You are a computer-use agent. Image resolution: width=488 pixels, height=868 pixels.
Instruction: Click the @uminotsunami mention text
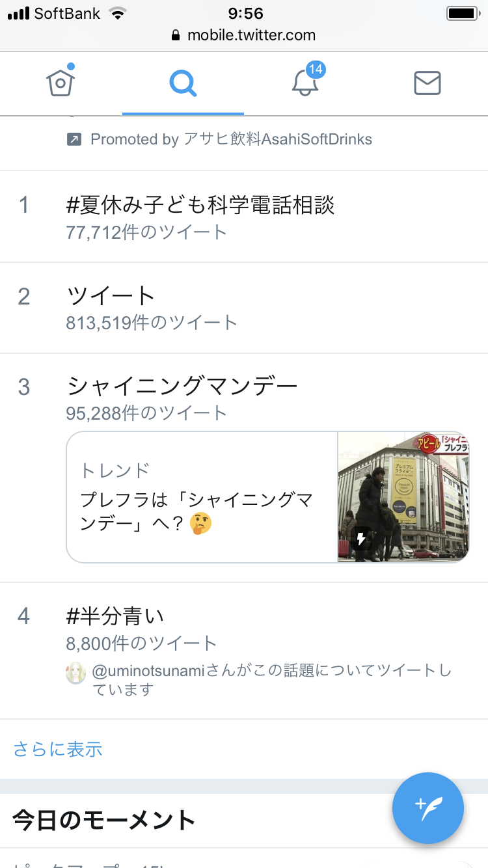click(149, 670)
